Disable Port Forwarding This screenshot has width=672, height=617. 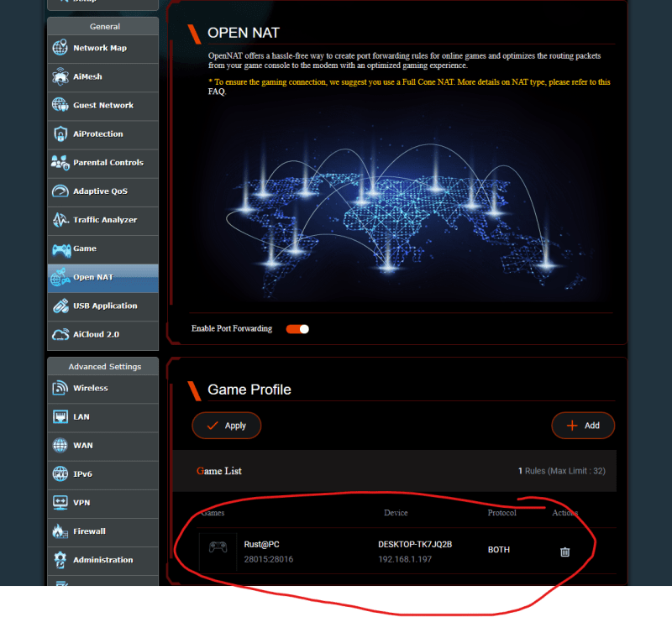coord(297,330)
